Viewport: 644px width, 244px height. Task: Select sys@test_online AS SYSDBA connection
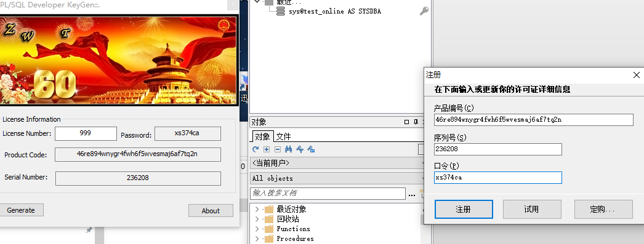click(x=335, y=12)
